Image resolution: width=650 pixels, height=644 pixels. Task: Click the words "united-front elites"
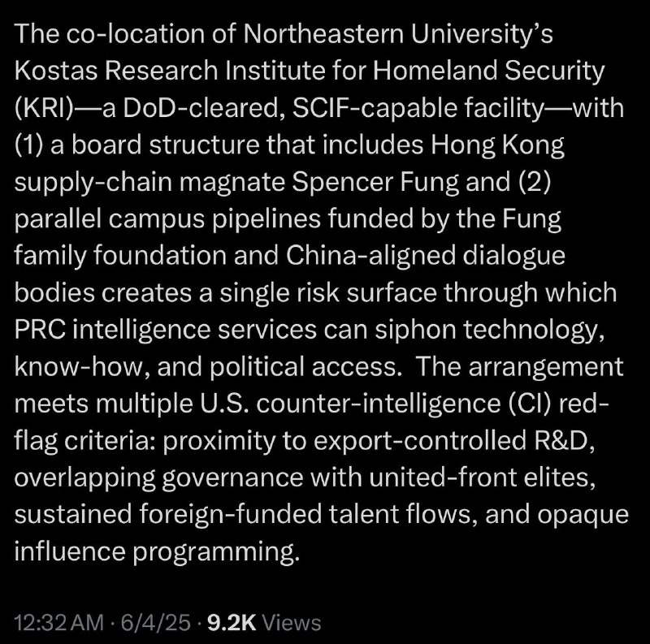[x=482, y=478]
